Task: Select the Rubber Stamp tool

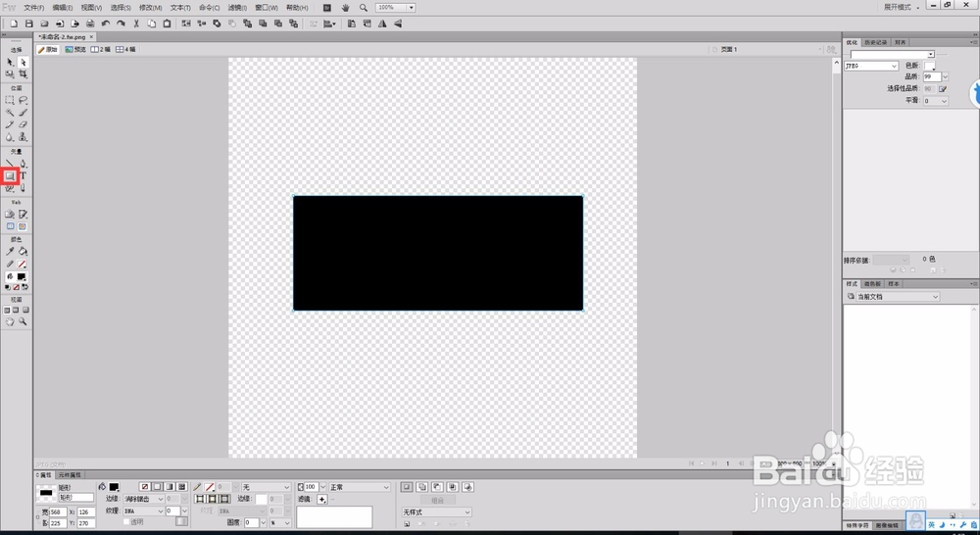Action: 24,137
